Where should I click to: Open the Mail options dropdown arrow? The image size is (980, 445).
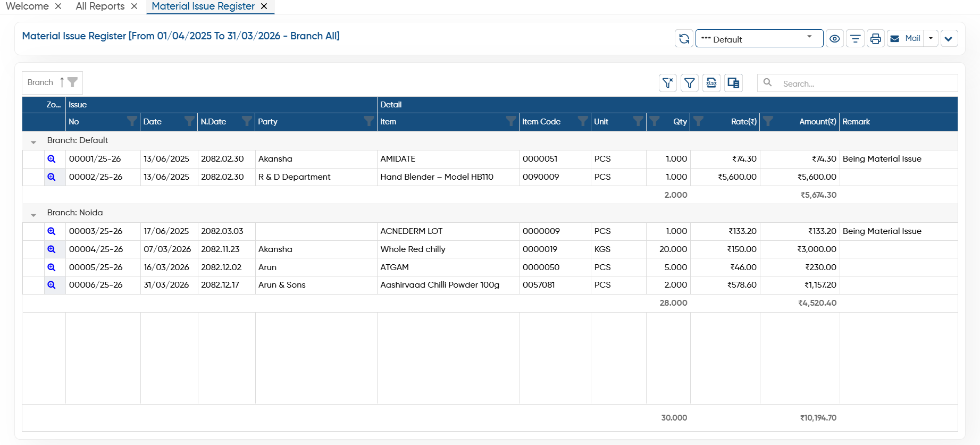[x=931, y=39]
